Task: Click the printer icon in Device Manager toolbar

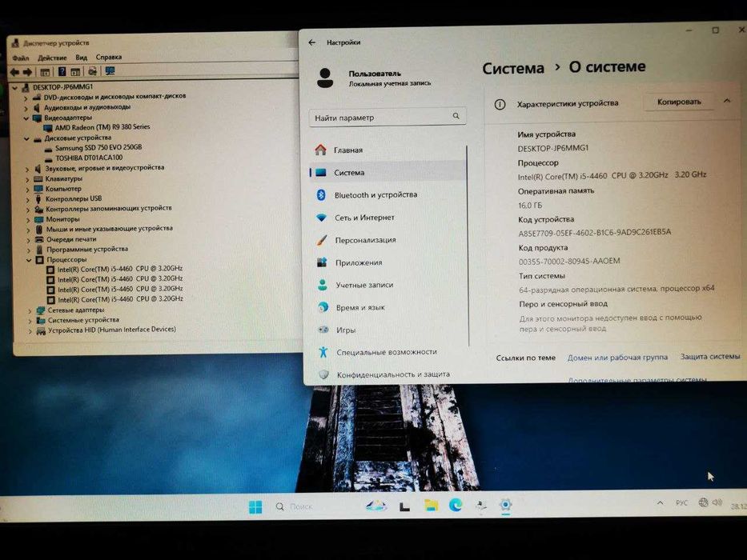Action: [x=92, y=71]
